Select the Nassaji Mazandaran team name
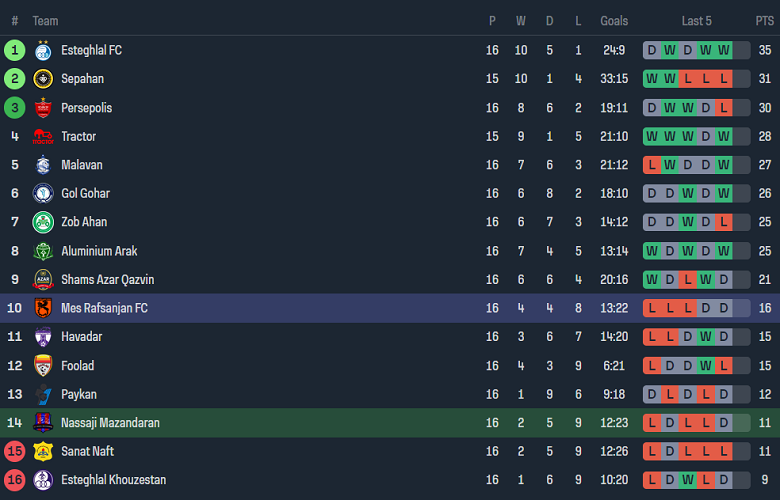The width and height of the screenshot is (780, 500). coord(110,423)
